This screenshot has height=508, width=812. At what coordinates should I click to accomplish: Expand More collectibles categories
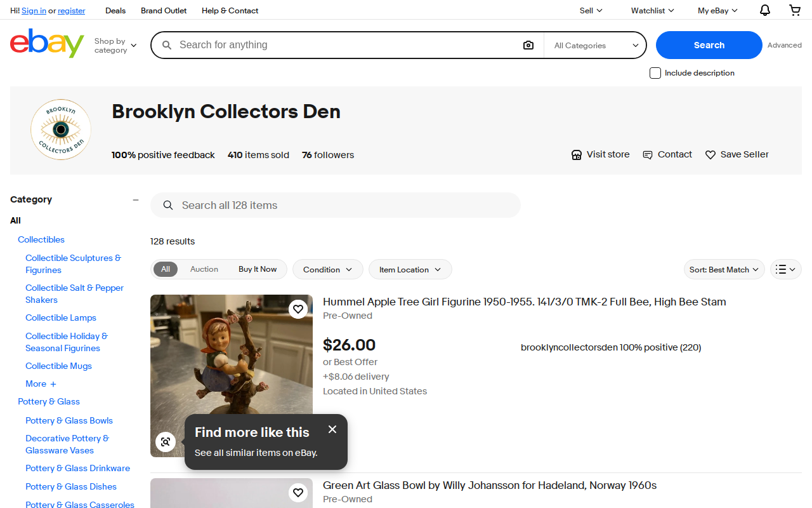pos(41,384)
